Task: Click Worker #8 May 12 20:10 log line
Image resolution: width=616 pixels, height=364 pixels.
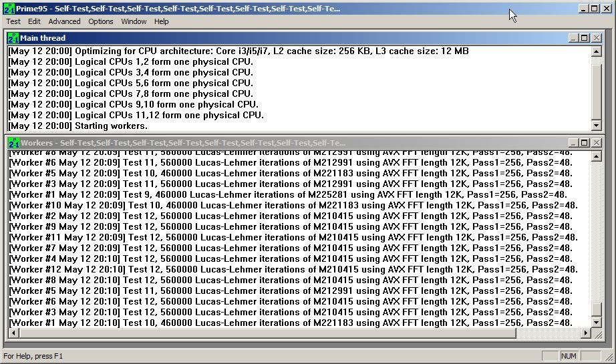Action: click(x=291, y=280)
